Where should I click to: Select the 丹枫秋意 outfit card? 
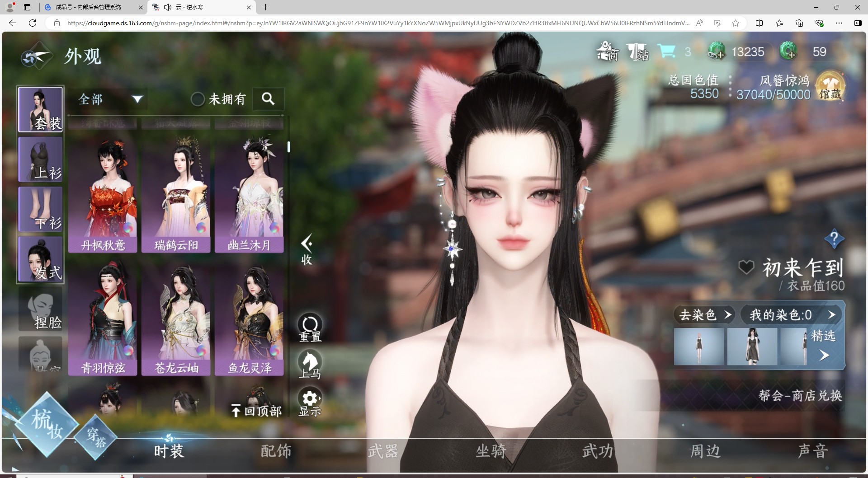point(103,194)
